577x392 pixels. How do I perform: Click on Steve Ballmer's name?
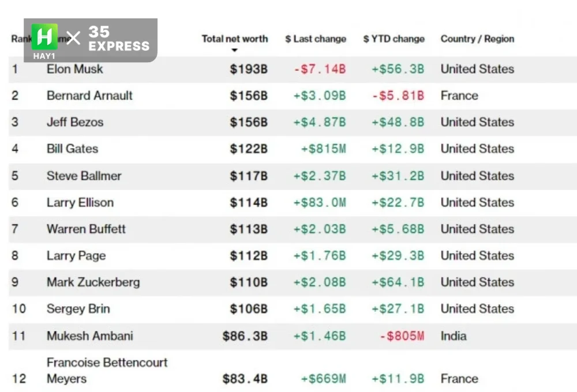pos(84,175)
